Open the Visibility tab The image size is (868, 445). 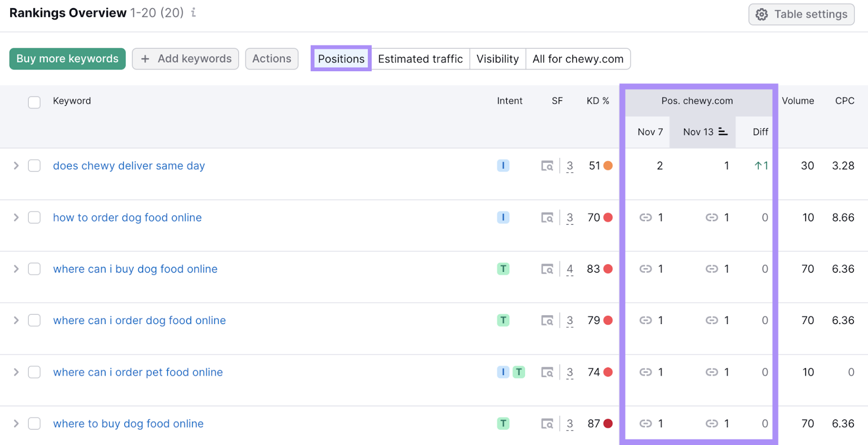coord(497,59)
